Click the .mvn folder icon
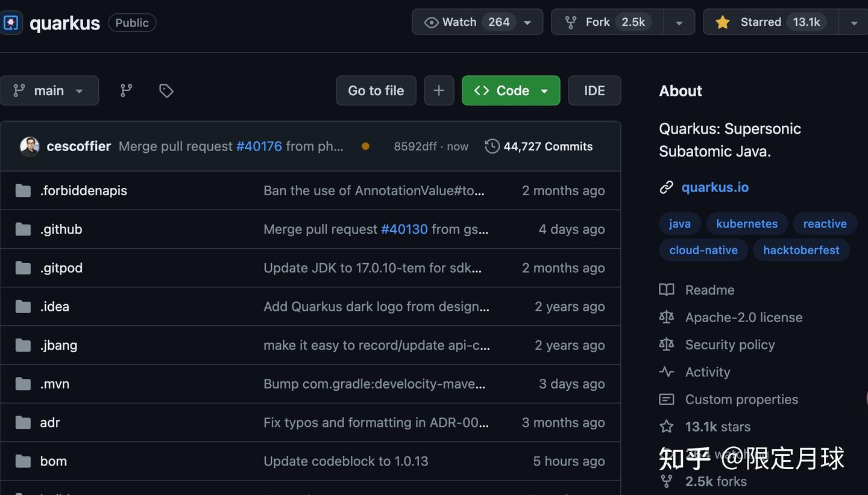The width and height of the screenshot is (868, 495). (23, 384)
